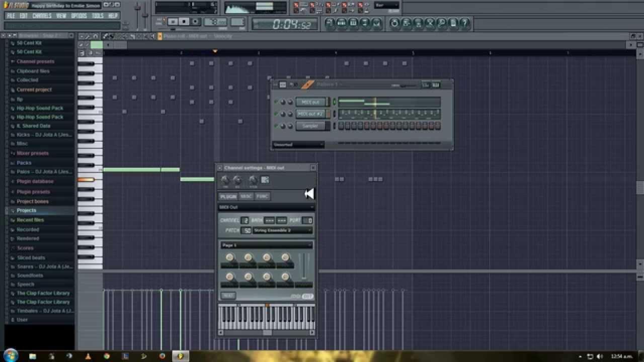644x362 pixels.
Task: Mute the MIDI out channel green light
Action: click(x=276, y=102)
